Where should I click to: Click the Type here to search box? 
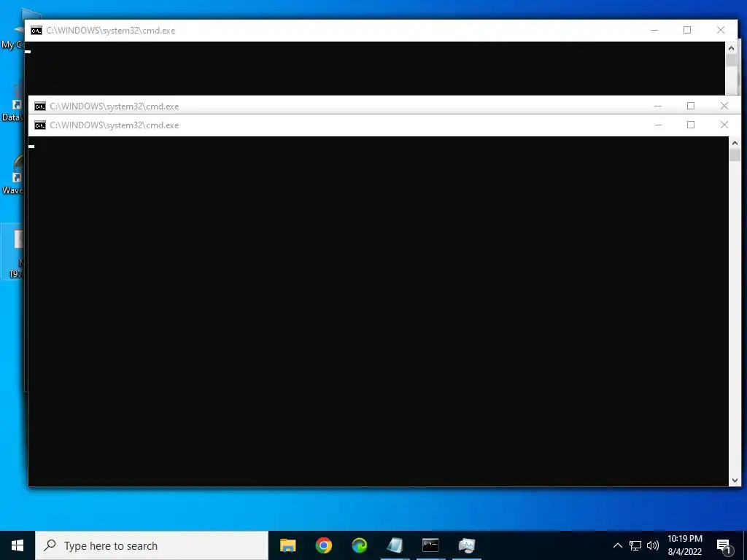tap(152, 545)
